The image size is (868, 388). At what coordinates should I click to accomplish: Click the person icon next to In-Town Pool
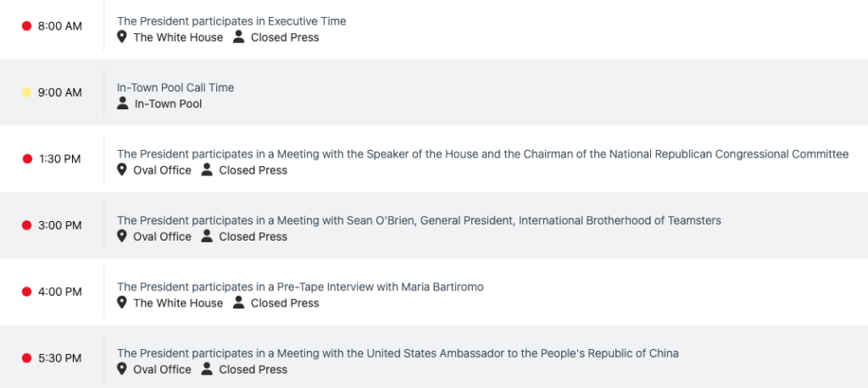tap(123, 103)
